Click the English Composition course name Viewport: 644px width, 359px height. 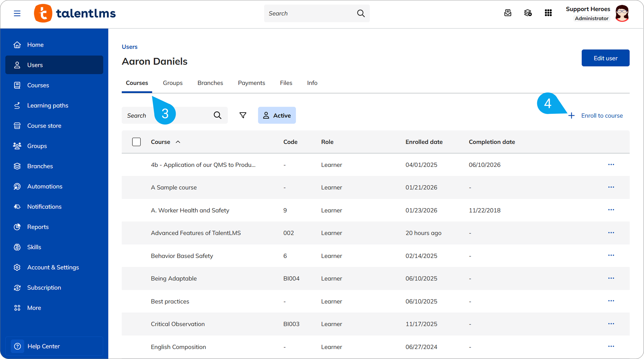178,347
